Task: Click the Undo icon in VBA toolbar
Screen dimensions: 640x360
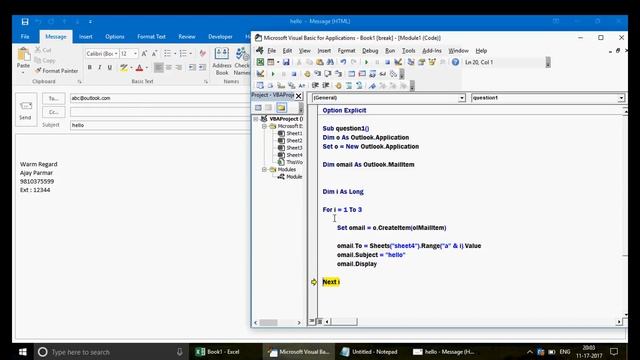Action: click(x=343, y=62)
